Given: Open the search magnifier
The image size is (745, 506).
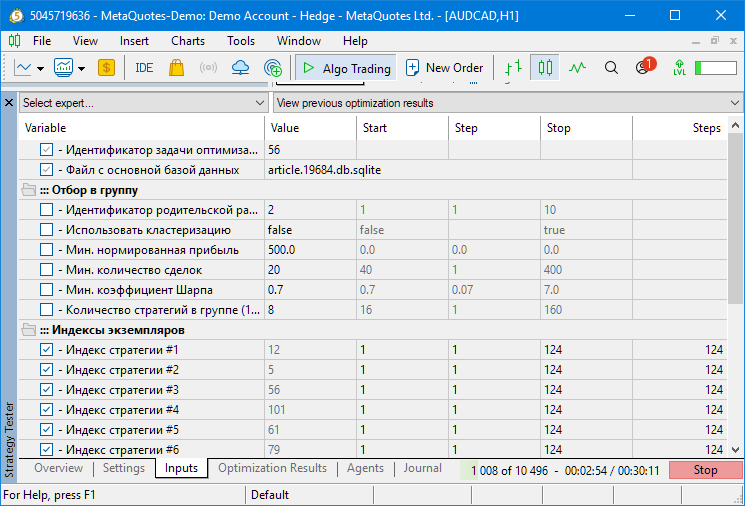Looking at the screenshot, I should 611,68.
